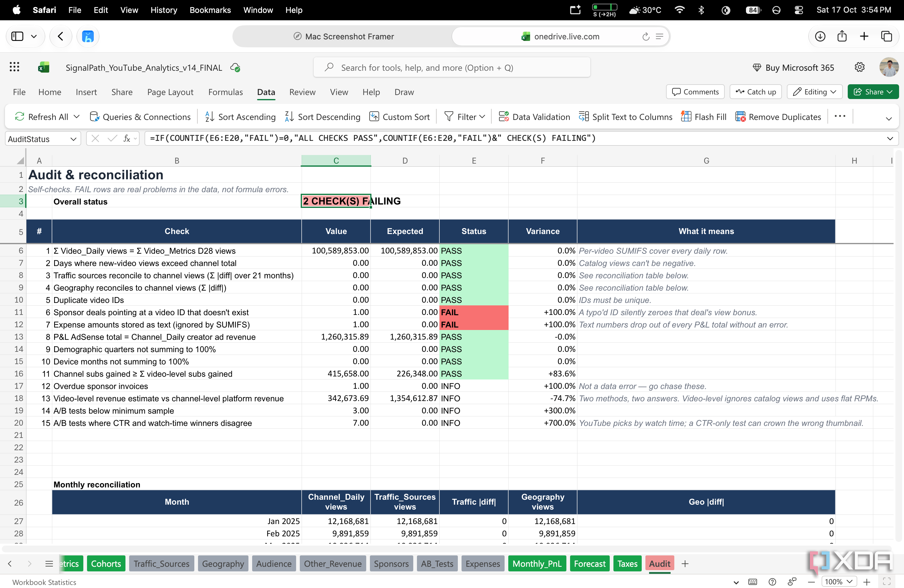Open the Microsoft 365 app launcher grid
This screenshot has height=588, width=904.
[x=14, y=67]
